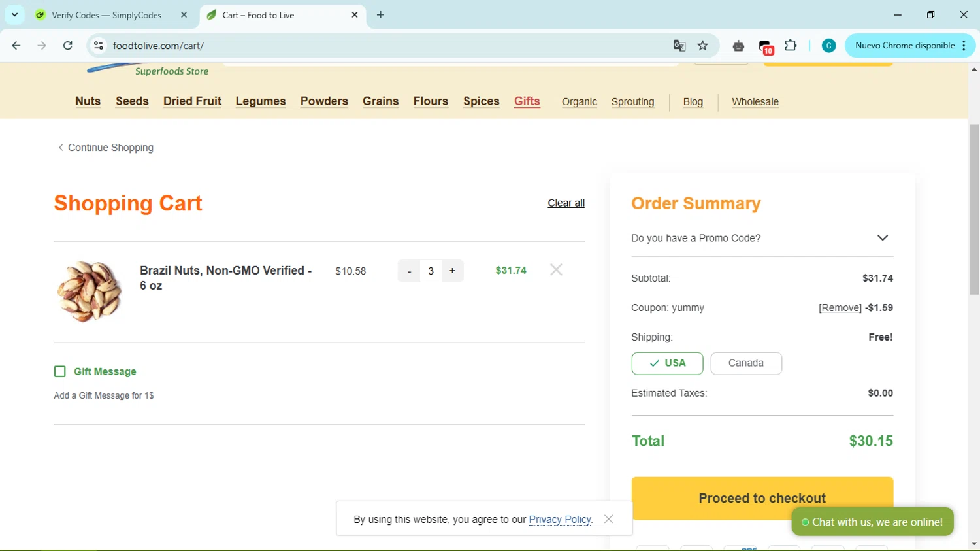Open the Spices menu

(482, 101)
